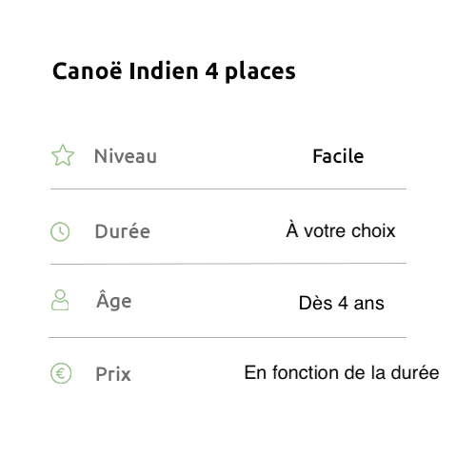Click the Prix label text

113,374
